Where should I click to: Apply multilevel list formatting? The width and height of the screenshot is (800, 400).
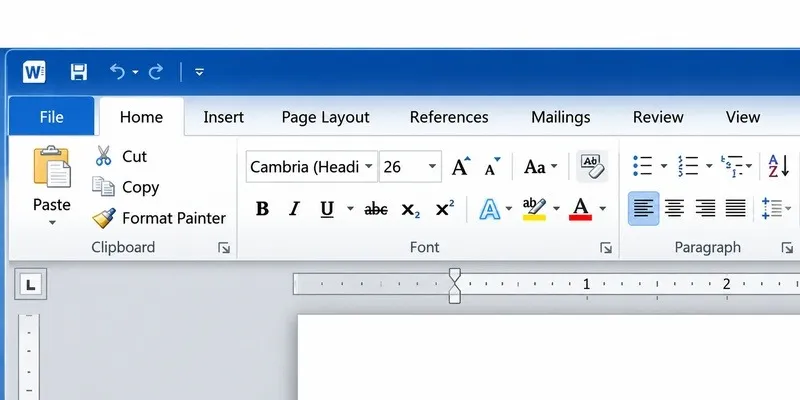pyautogui.click(x=732, y=166)
